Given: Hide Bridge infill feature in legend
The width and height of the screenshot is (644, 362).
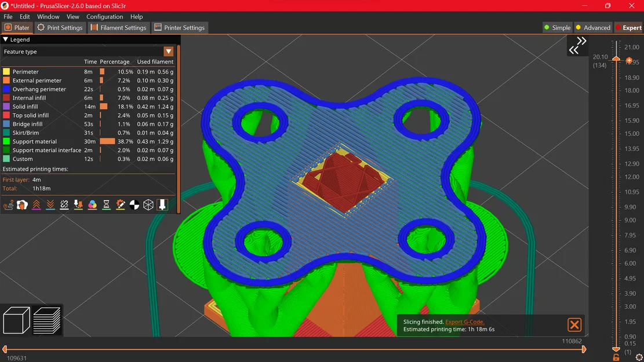Looking at the screenshot, I should 88,124.
